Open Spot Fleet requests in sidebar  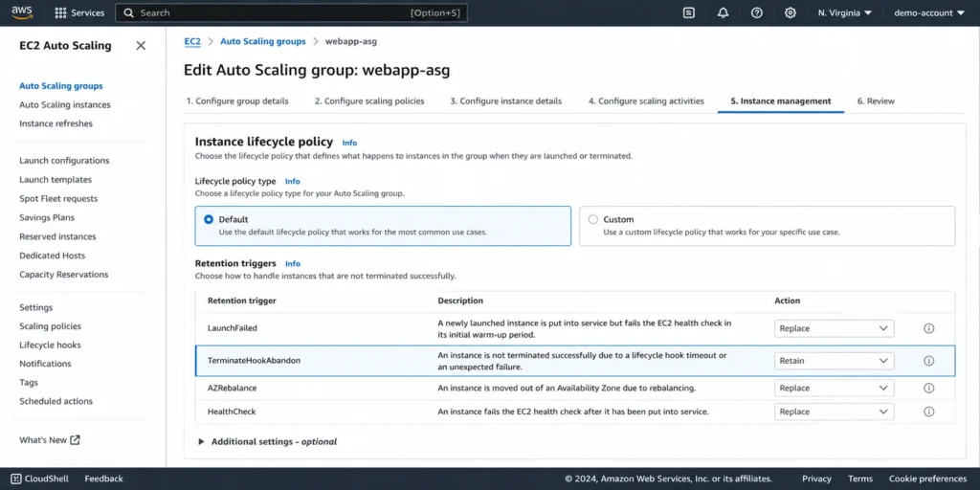58,199
